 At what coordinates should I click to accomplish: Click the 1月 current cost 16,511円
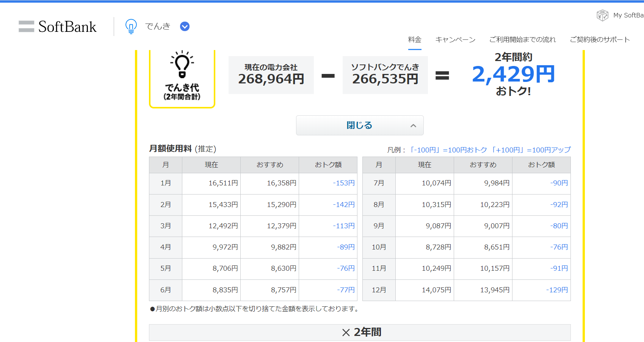pyautogui.click(x=212, y=183)
